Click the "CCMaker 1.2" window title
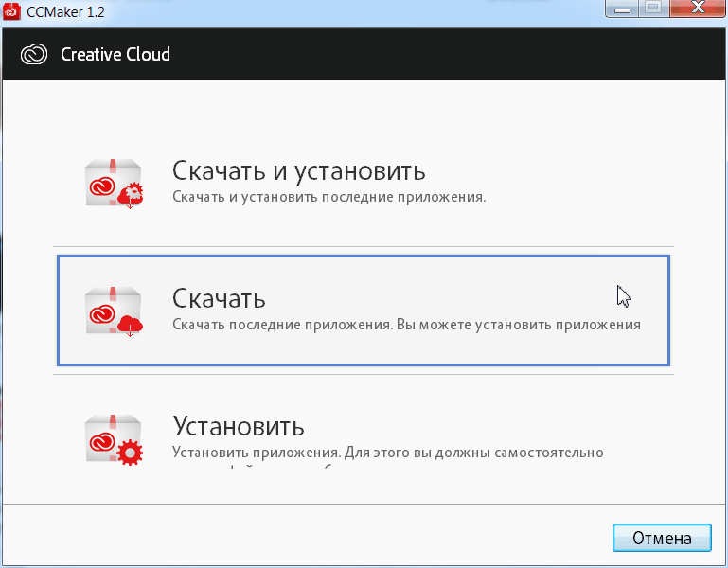 pyautogui.click(x=65, y=11)
